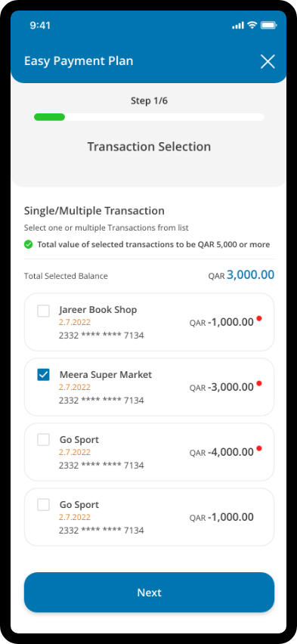Click red dot beside Jareer Book Shop amount
This screenshot has width=297, height=644.
click(x=259, y=318)
